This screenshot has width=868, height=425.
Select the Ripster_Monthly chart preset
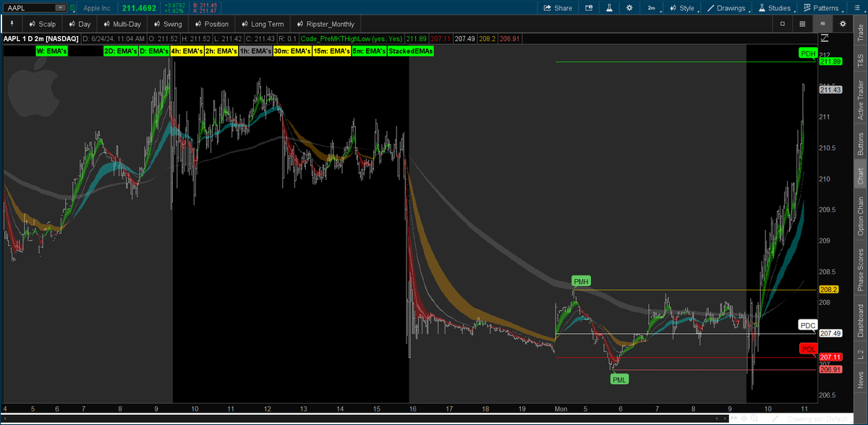[325, 24]
